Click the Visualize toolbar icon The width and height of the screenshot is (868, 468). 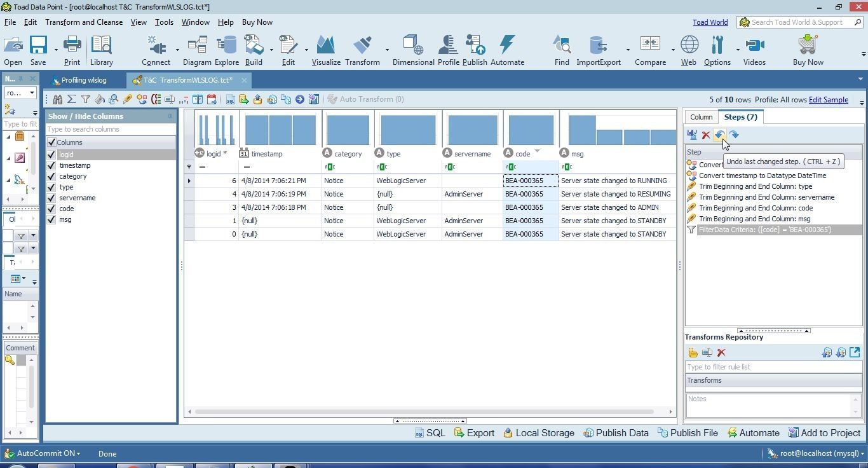tap(326, 51)
